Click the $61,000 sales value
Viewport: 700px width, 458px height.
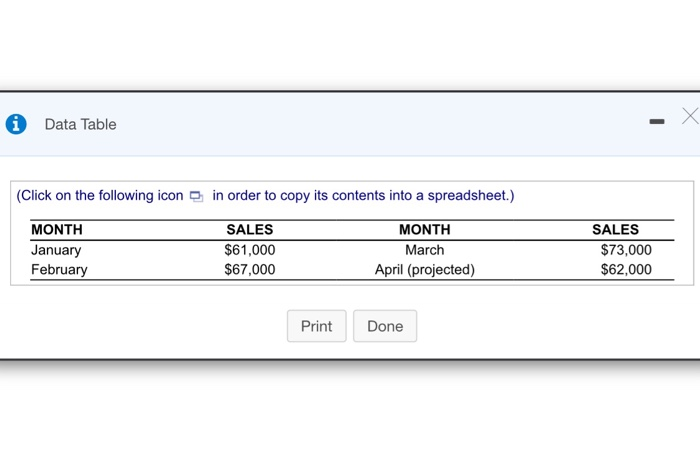pos(250,250)
